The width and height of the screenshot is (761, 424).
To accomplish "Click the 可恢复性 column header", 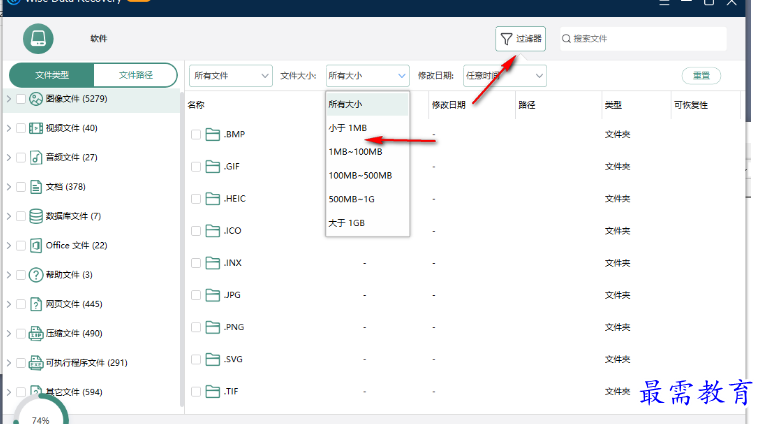I will click(x=691, y=105).
